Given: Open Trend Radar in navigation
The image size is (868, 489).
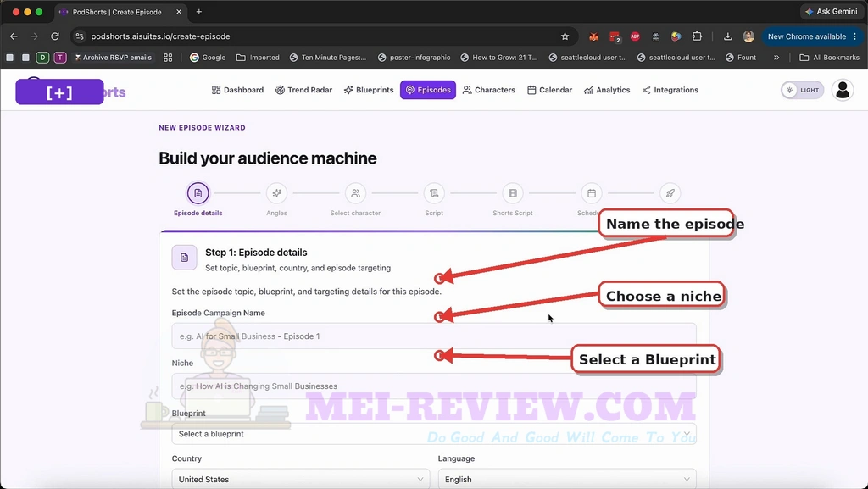Looking at the screenshot, I should (303, 90).
